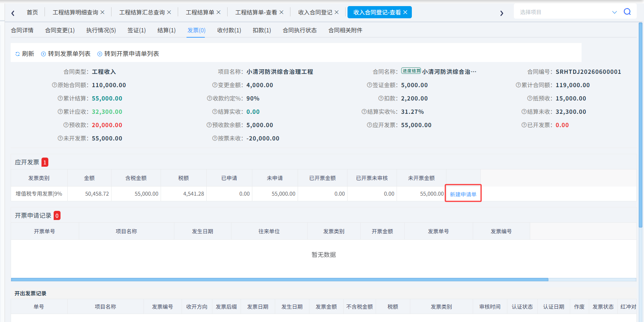Close the 工程结算单 tab

tap(218, 12)
